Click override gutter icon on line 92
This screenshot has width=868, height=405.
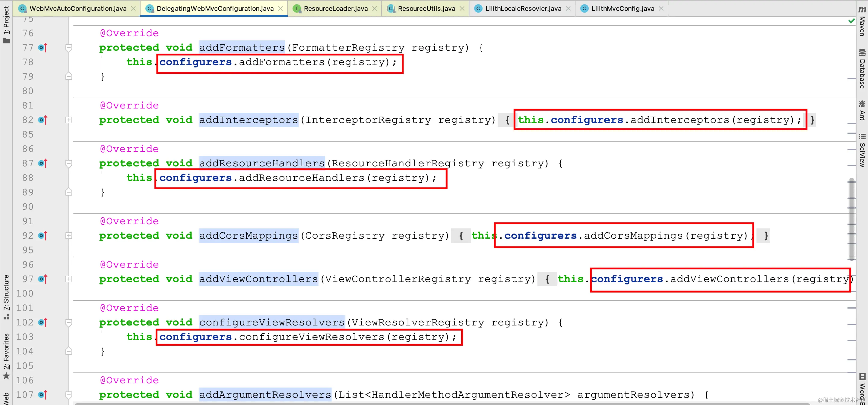43,236
